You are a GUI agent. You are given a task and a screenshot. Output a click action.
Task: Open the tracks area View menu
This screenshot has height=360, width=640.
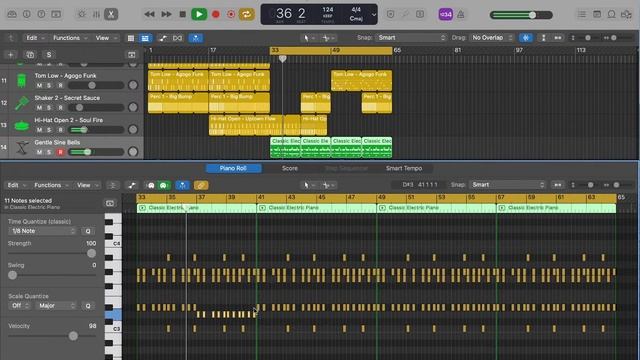[x=107, y=38]
